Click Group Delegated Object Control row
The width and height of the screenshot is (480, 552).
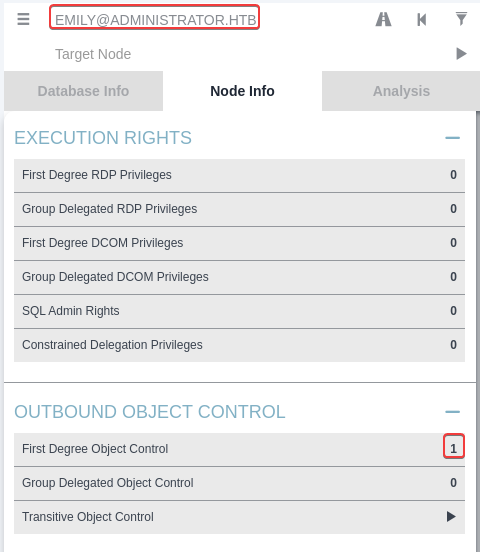(x=239, y=483)
